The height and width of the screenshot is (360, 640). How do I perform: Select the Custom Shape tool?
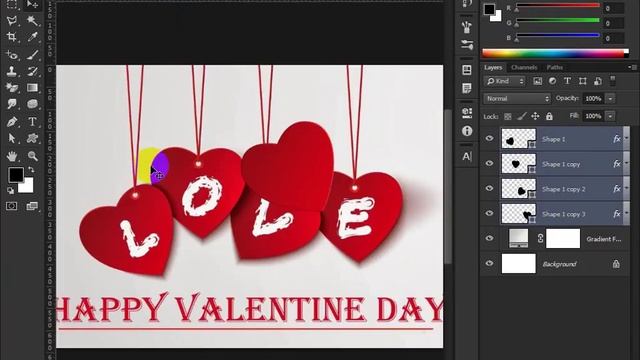click(32, 138)
